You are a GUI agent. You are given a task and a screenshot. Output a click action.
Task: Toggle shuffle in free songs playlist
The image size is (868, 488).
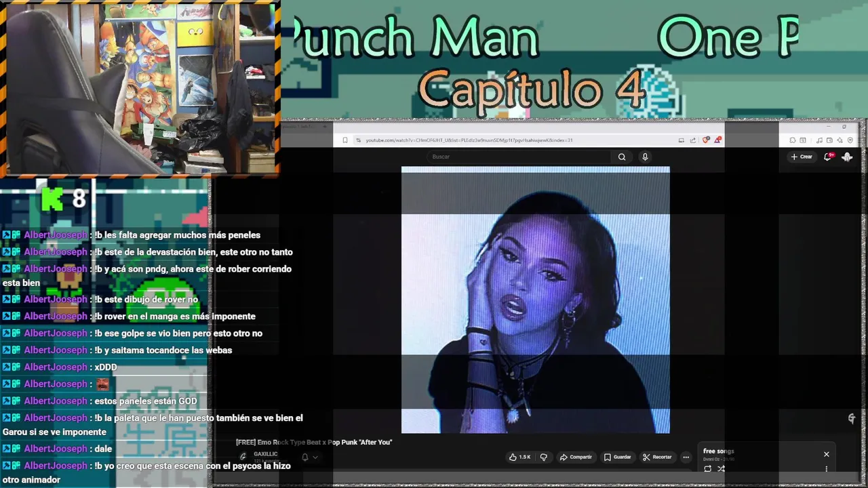[721, 468]
